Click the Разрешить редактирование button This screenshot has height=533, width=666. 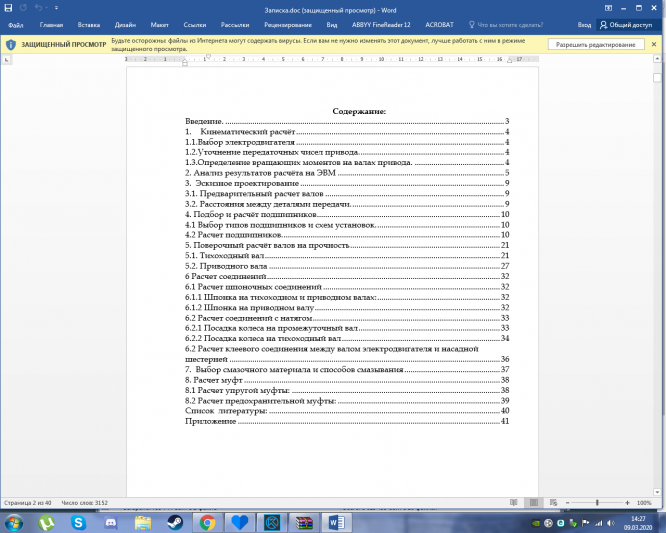coord(595,45)
